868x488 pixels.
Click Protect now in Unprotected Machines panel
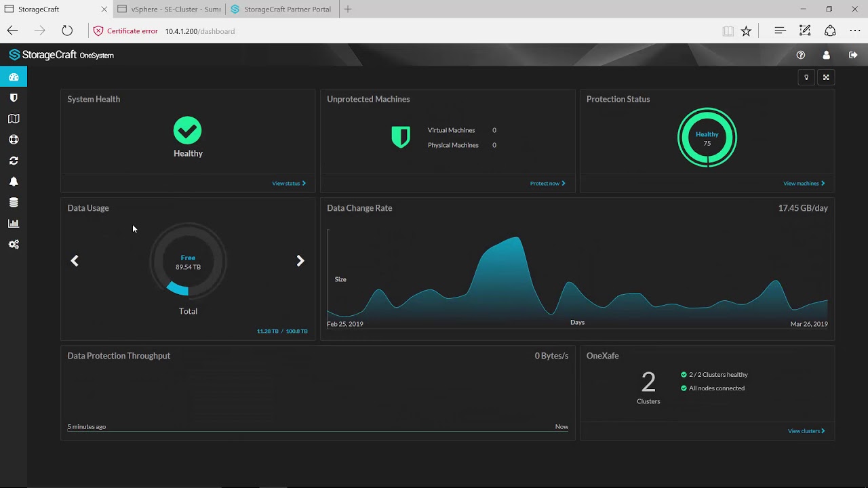click(548, 183)
